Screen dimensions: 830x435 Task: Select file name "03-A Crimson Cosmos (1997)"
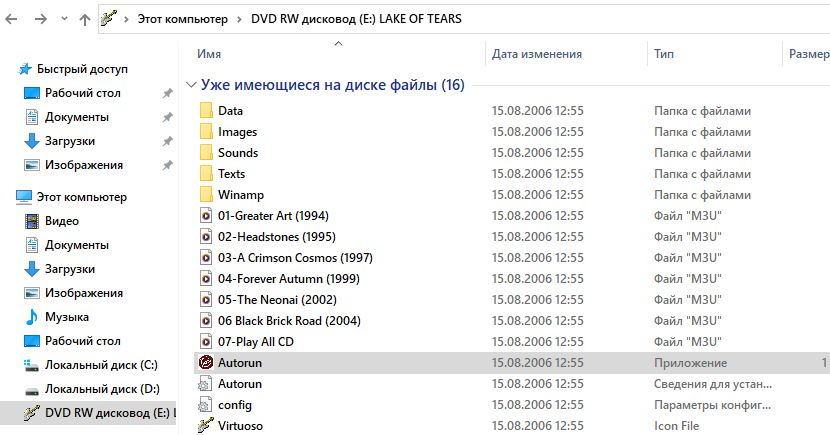(295, 258)
